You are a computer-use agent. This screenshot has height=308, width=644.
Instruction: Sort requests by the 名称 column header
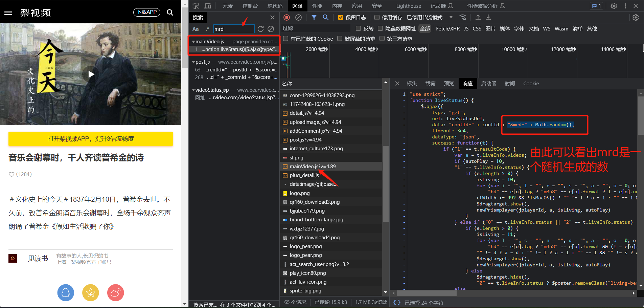tap(331, 84)
